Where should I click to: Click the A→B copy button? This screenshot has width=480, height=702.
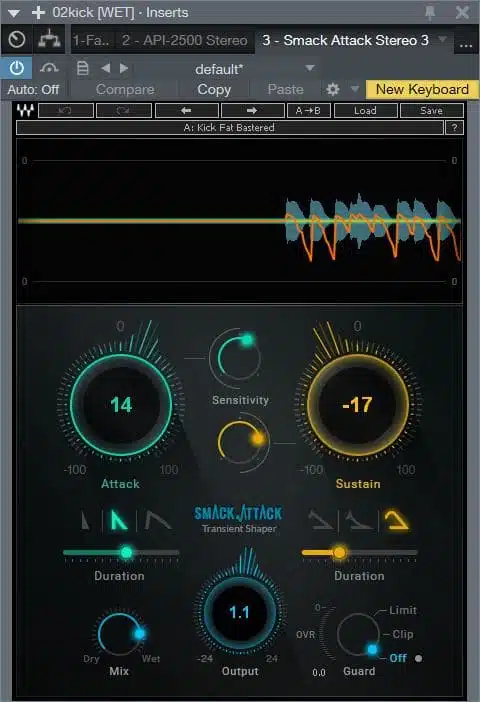(309, 111)
